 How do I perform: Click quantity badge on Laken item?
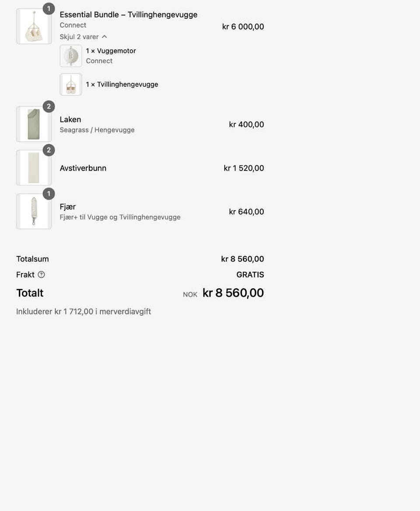pos(49,106)
